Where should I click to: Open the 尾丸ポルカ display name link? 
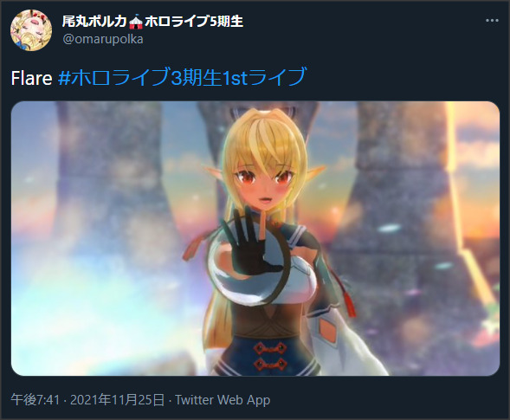tap(94, 22)
